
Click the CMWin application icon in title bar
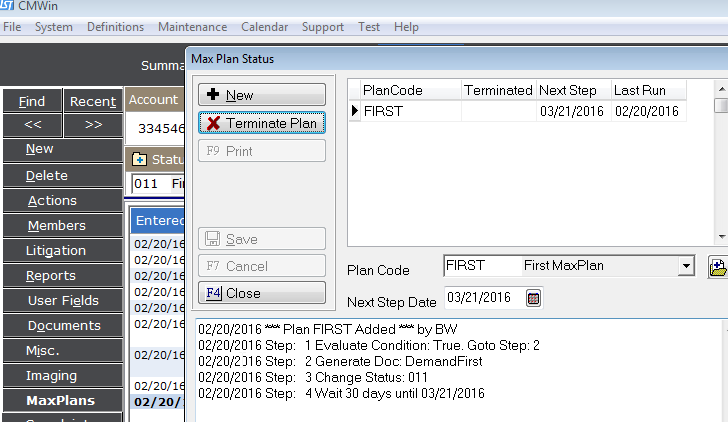click(x=9, y=8)
